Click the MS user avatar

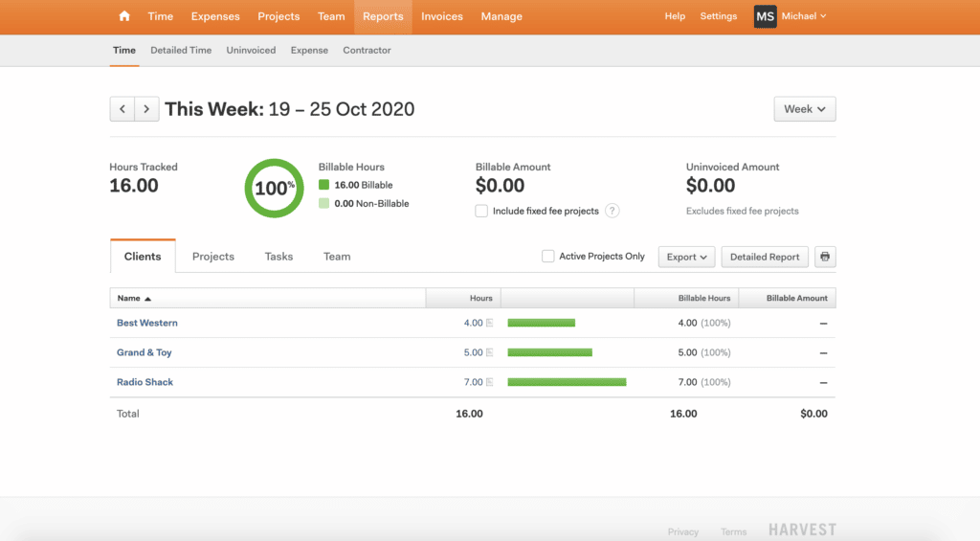(x=765, y=16)
